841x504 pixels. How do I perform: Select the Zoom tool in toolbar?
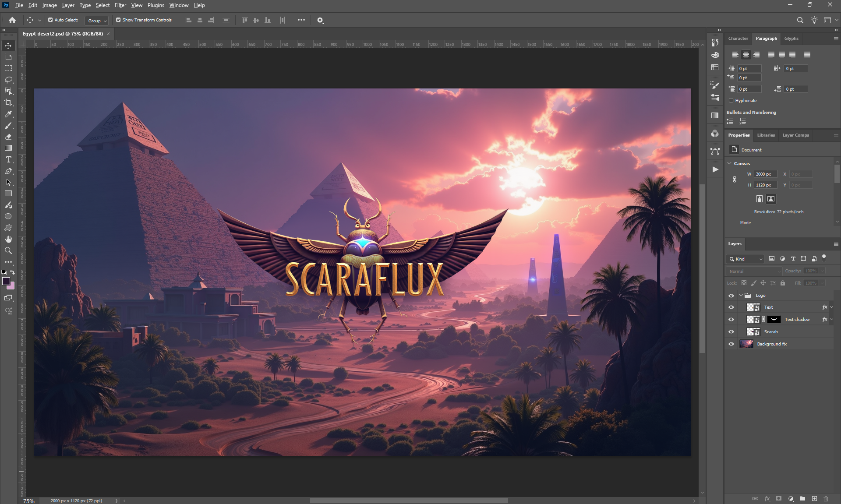tap(8, 250)
